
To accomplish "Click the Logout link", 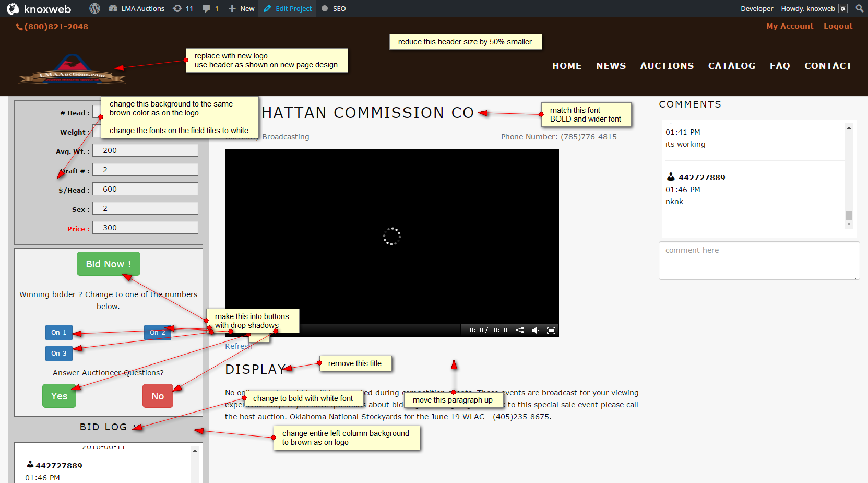I will click(837, 26).
